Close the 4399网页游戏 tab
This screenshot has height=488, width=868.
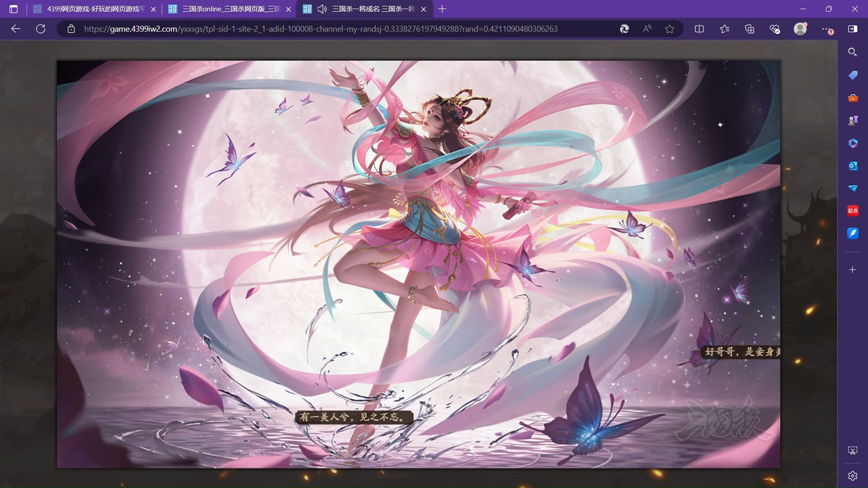[x=153, y=9]
